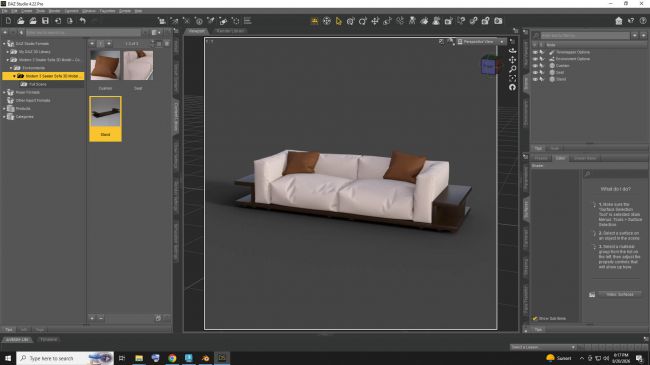650x365 pixels.
Task: Activate the Rotate tool icon
Action: coord(363,21)
